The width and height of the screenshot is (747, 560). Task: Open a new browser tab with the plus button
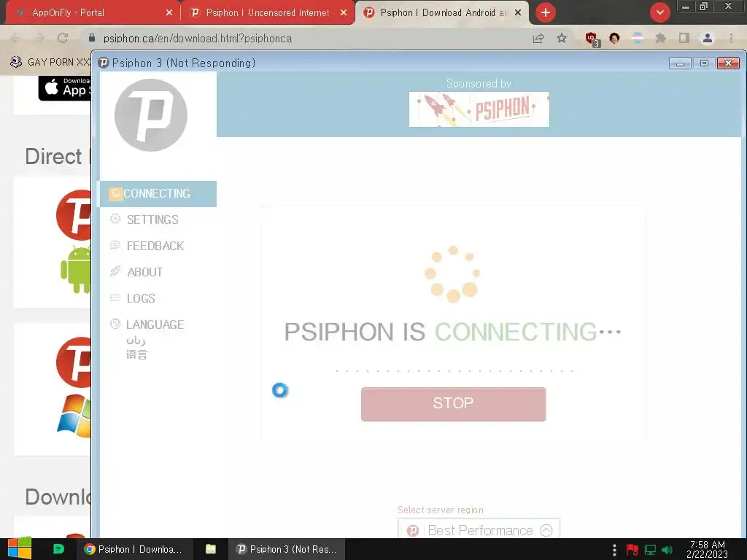(x=546, y=12)
